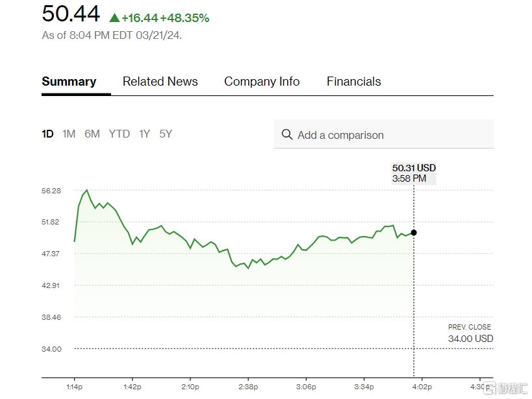The height and width of the screenshot is (399, 532).
Task: Switch the chart to 1M range
Action: pos(69,134)
